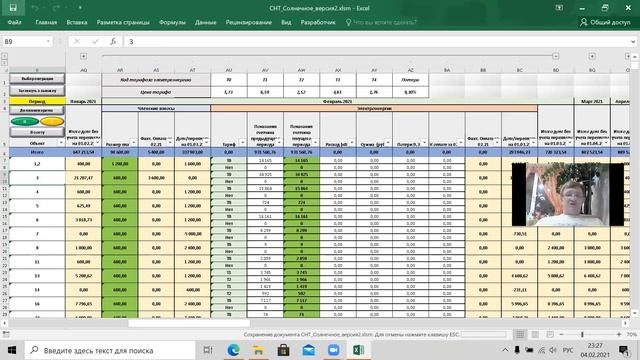Click the yellow Период cell
This screenshot has width=640, height=360.
[37, 101]
